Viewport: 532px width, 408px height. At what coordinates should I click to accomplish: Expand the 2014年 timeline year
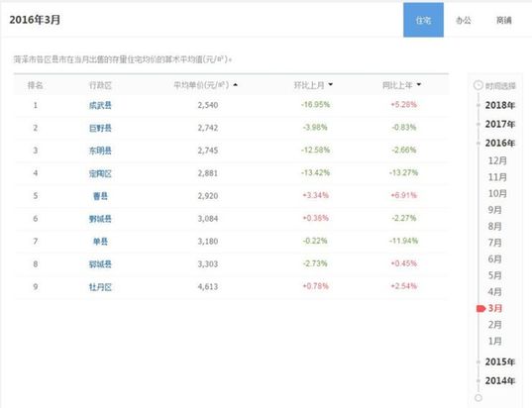(x=499, y=381)
